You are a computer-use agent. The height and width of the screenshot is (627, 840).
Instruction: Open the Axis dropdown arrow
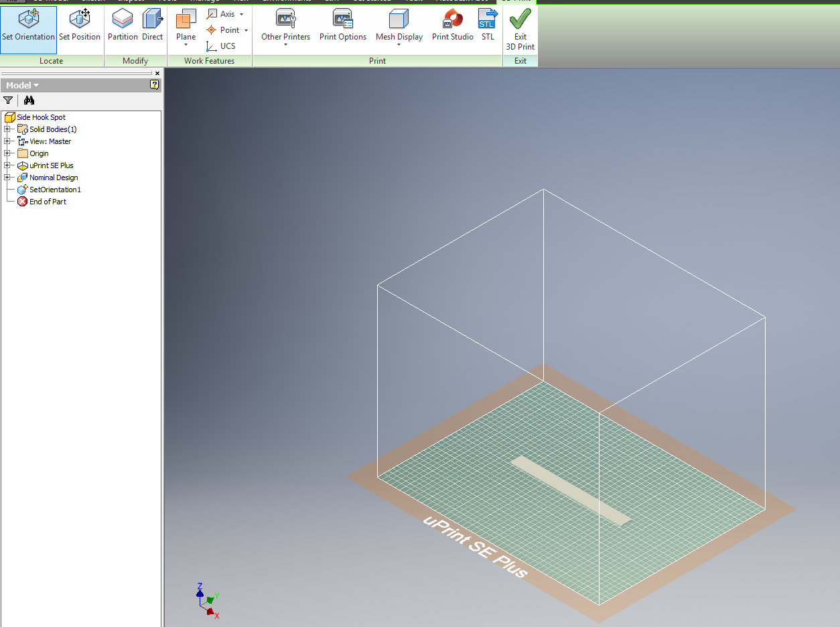[241, 14]
